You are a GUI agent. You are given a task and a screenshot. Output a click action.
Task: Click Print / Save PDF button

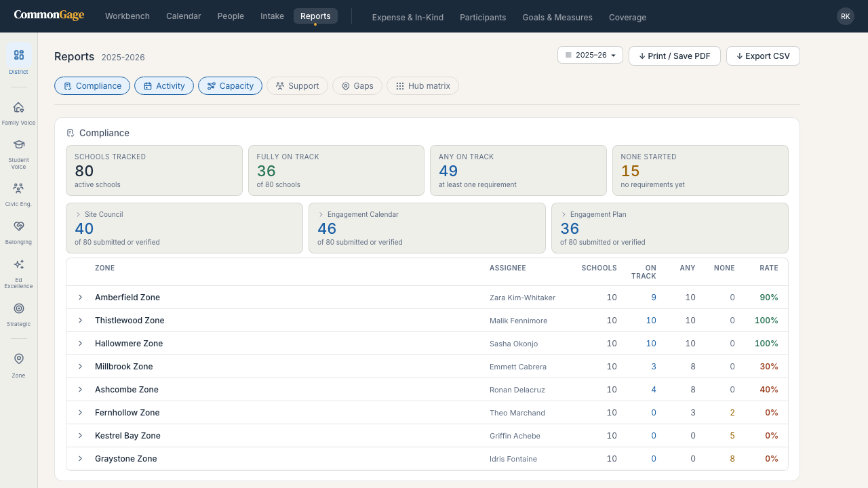click(x=675, y=56)
